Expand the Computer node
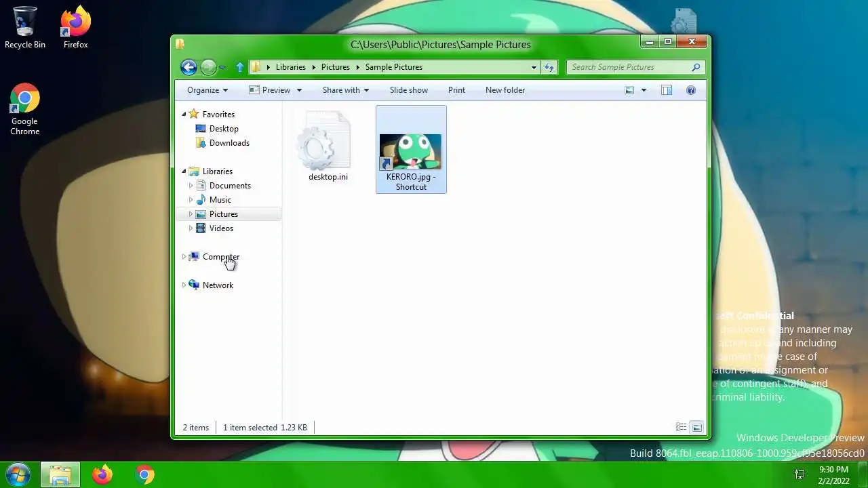This screenshot has height=488, width=868. (184, 257)
